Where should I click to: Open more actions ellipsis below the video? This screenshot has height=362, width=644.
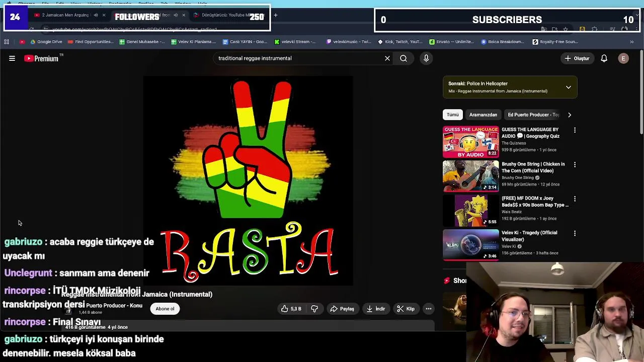(x=429, y=309)
